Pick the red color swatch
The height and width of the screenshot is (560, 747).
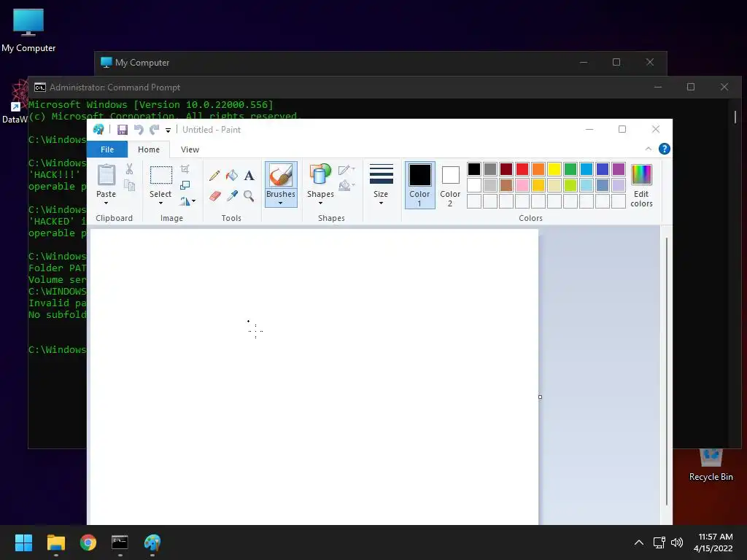click(522, 169)
